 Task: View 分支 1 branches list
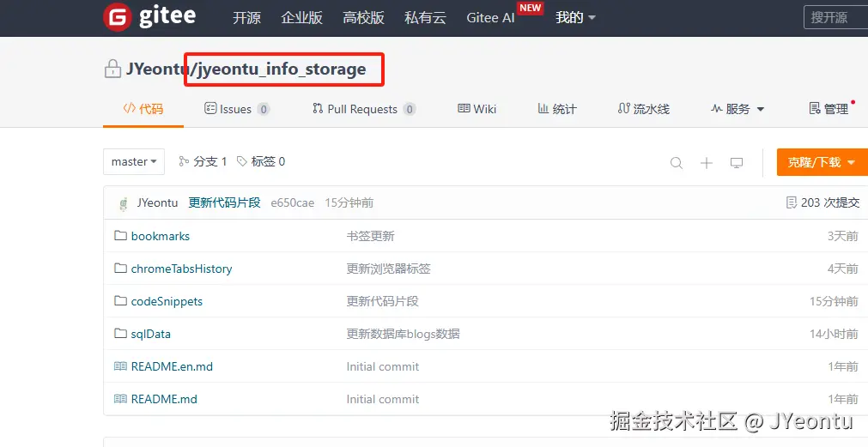tap(203, 161)
